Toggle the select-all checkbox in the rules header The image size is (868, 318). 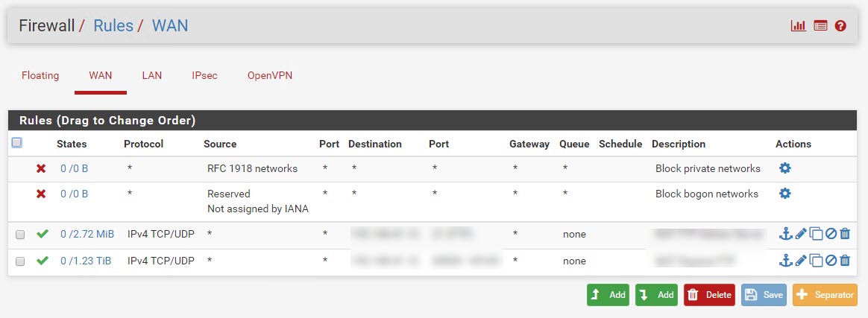point(16,143)
